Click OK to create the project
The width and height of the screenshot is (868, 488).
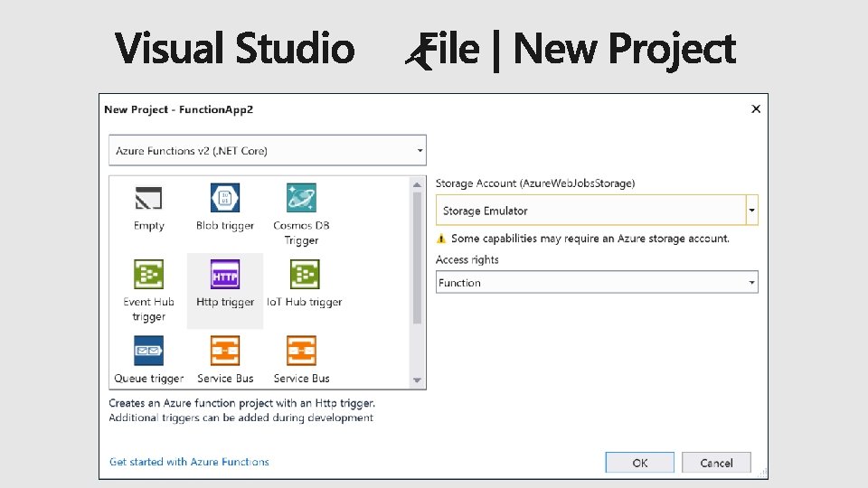coord(639,463)
